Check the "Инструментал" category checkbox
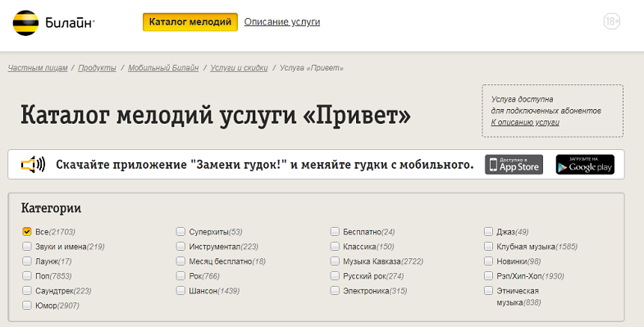 (180, 246)
